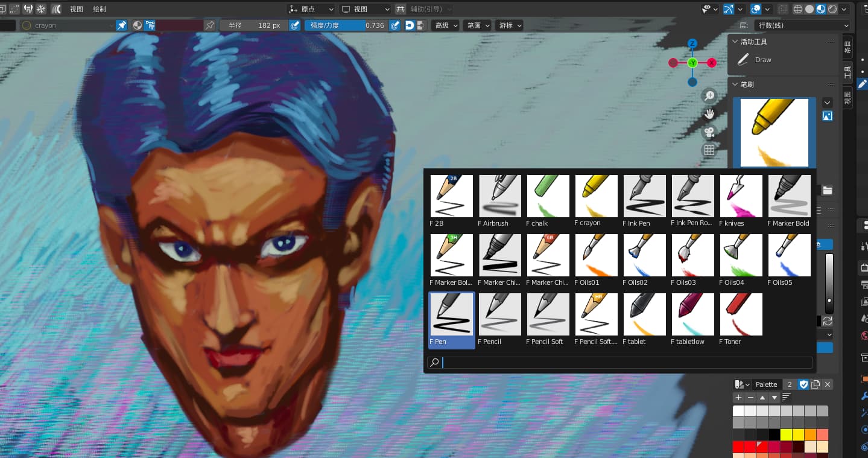Open the 层 layer dropdown
The height and width of the screenshot is (458, 868).
coord(802,25)
